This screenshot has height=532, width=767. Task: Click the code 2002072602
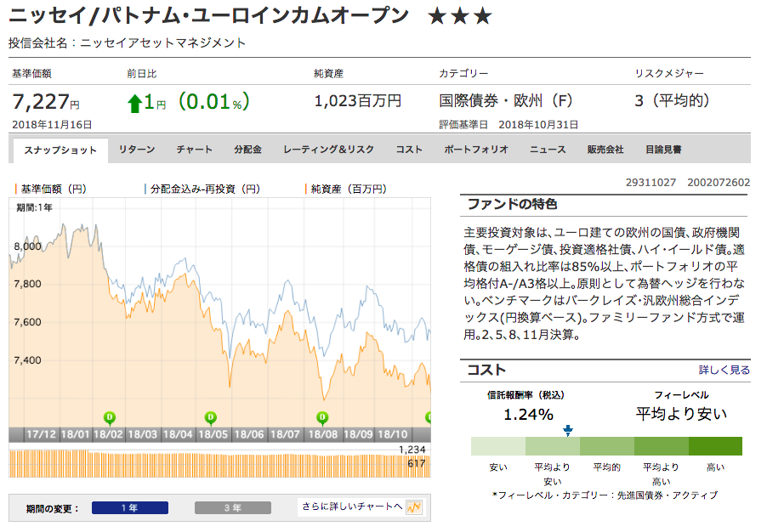point(719,183)
